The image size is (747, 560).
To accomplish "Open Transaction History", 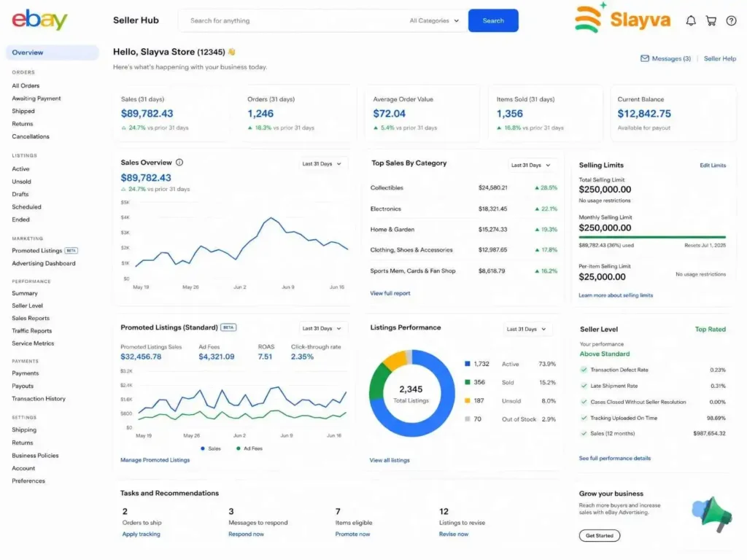I will coord(39,399).
